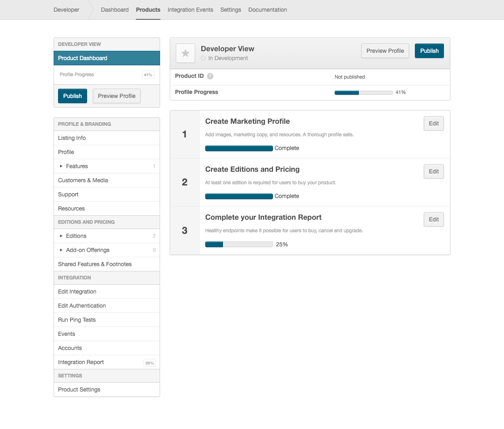Open the Documentation tab
This screenshot has height=429, width=504.
(268, 10)
